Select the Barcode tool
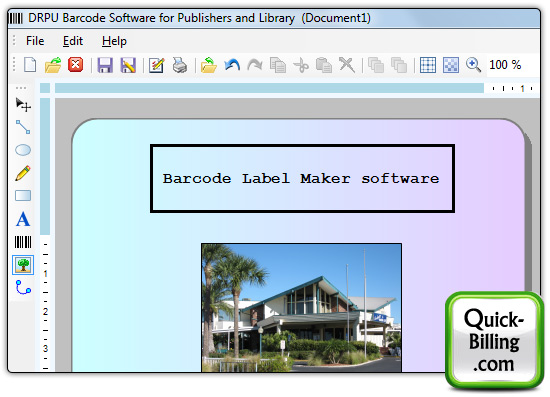550x397 pixels. pyautogui.click(x=23, y=242)
